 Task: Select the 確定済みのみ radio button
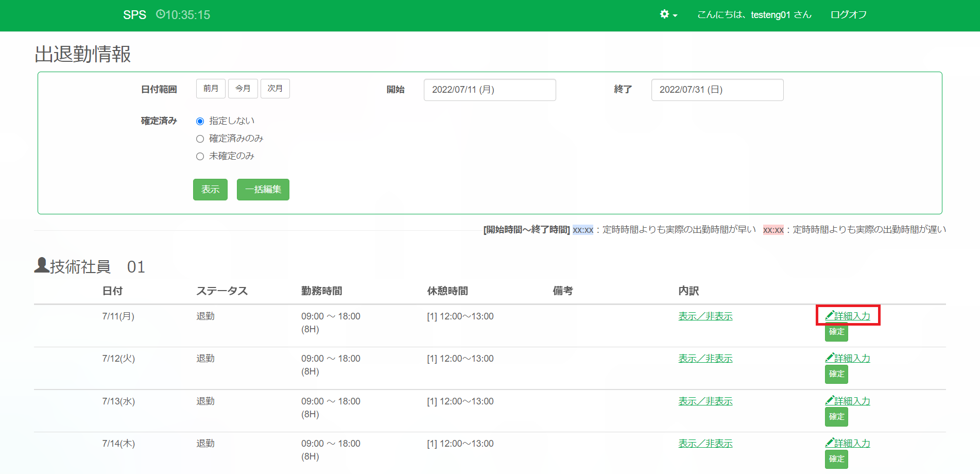[200, 139]
